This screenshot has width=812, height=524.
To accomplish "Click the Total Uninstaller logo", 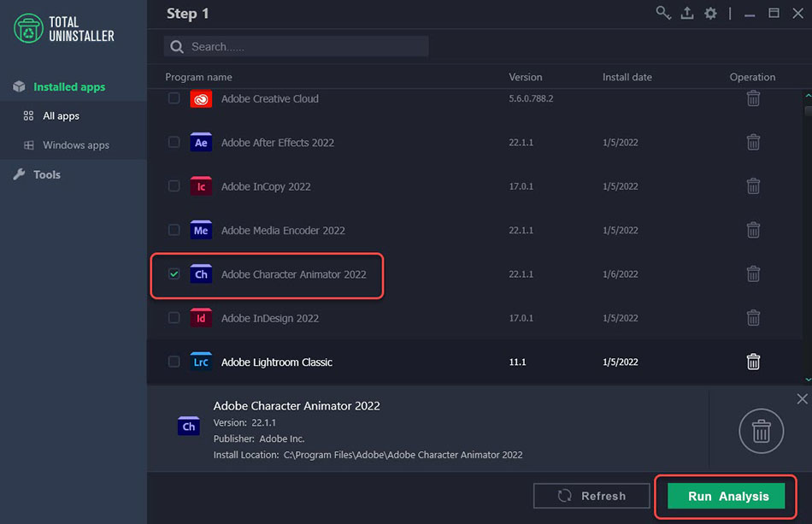I will click(64, 28).
